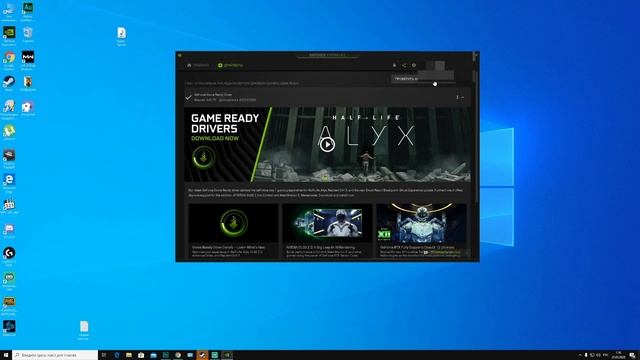This screenshot has width=640, height=360.
Task: Click the NVIDIA logo in the window corner
Action: pos(180,55)
